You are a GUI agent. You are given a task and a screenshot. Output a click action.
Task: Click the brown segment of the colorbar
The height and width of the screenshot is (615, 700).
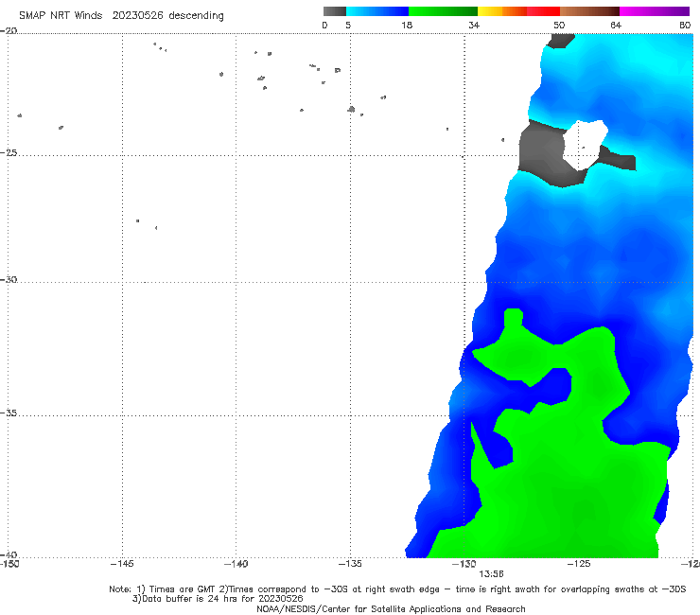pos(589,11)
